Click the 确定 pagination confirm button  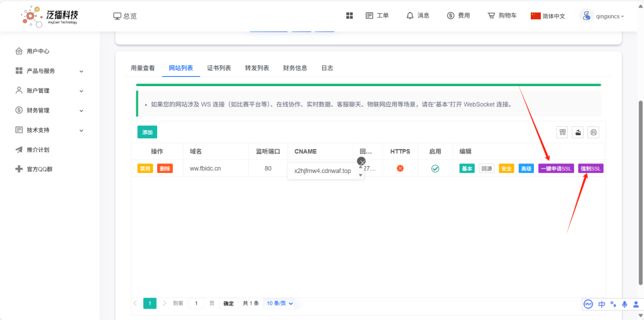228,303
